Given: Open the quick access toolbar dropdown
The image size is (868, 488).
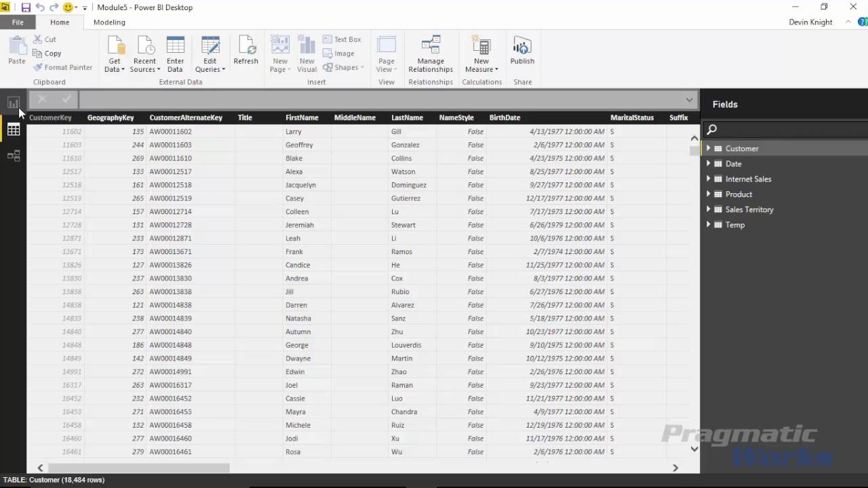Looking at the screenshot, I should click(85, 8).
